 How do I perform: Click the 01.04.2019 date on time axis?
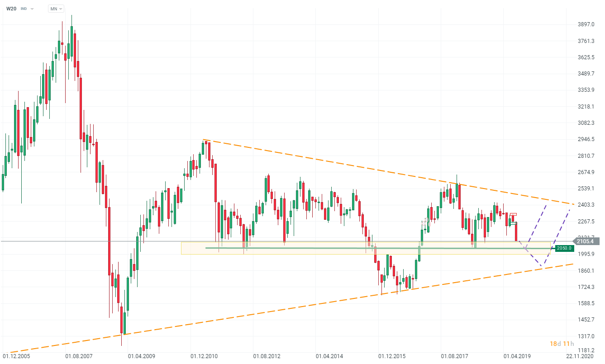click(x=517, y=356)
